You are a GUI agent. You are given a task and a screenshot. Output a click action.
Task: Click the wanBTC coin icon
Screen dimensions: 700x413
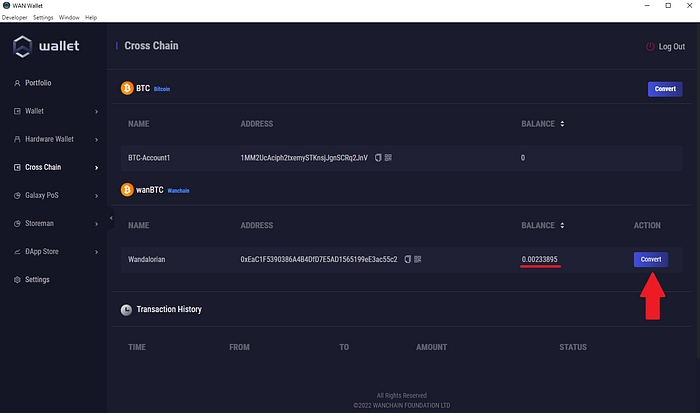point(127,189)
